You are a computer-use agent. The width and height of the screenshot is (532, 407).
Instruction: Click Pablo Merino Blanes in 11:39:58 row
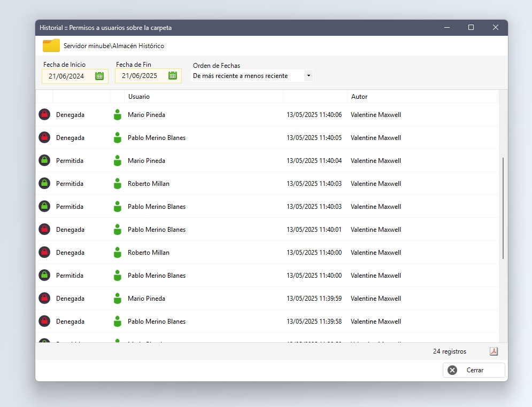pos(157,321)
